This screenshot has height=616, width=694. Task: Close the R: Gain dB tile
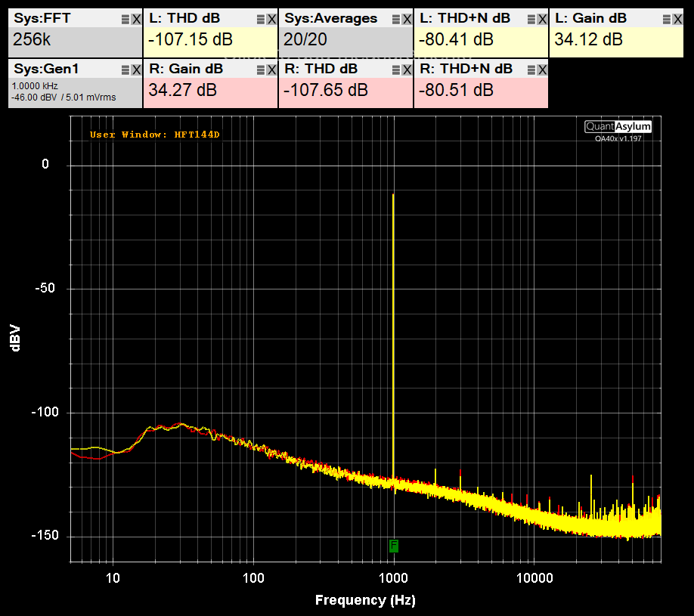pyautogui.click(x=271, y=70)
